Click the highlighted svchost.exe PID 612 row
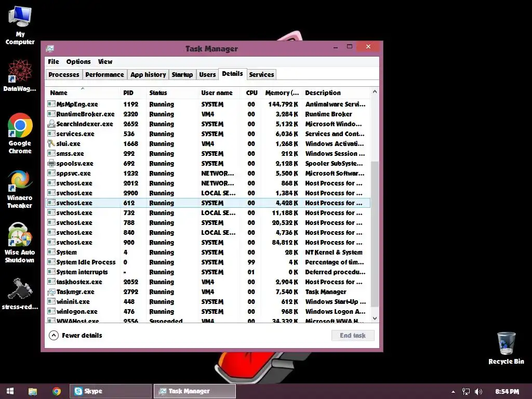The height and width of the screenshot is (399, 532). (208, 203)
